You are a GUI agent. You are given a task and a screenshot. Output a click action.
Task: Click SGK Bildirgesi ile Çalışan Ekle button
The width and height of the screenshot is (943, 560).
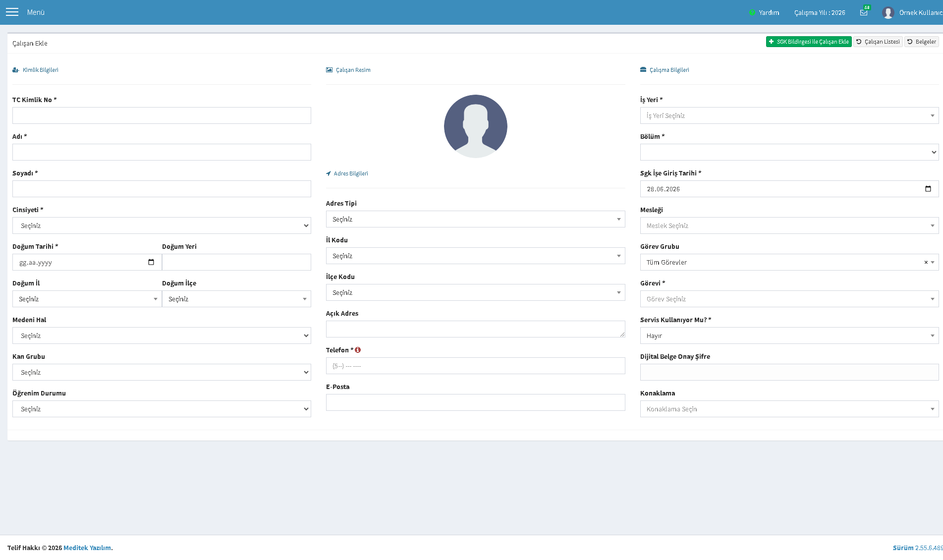(x=809, y=42)
